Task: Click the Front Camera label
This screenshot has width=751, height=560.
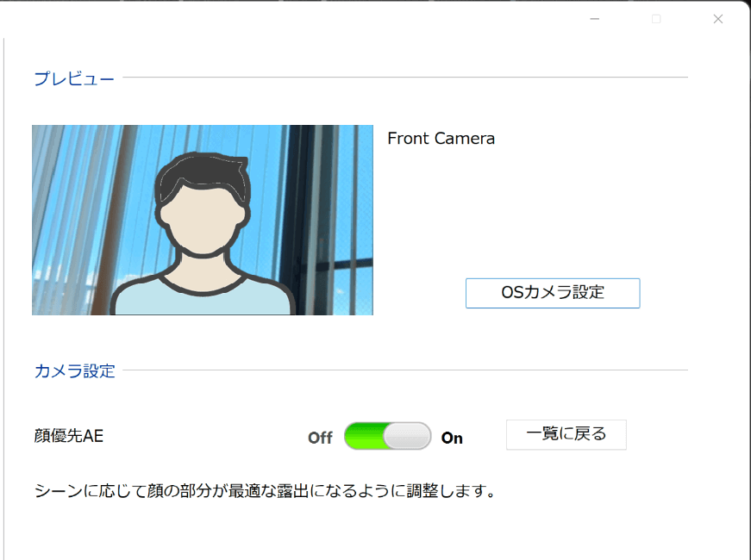Action: [441, 139]
